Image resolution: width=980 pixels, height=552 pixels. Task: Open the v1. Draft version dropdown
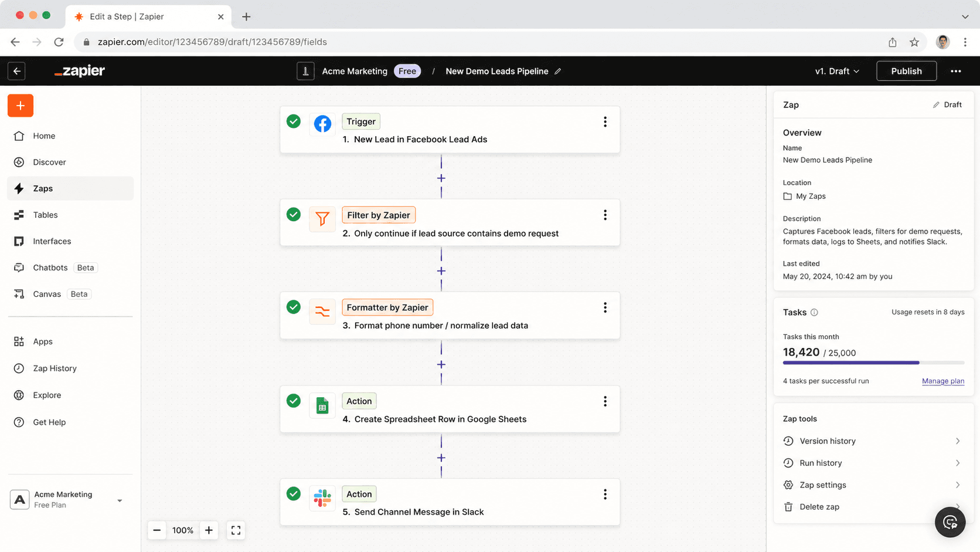837,71
